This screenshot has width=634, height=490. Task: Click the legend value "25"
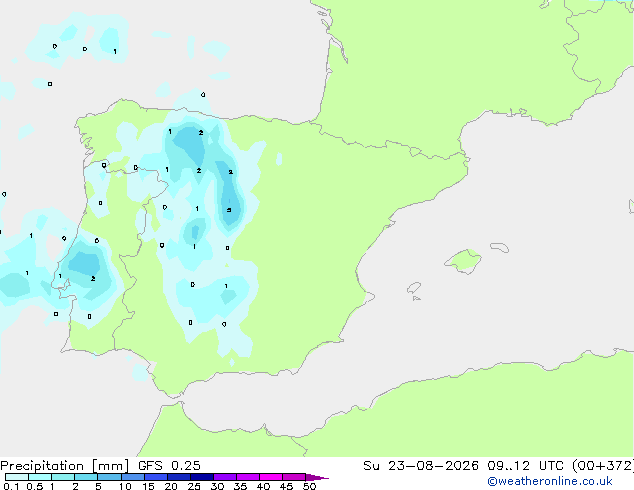(194, 486)
